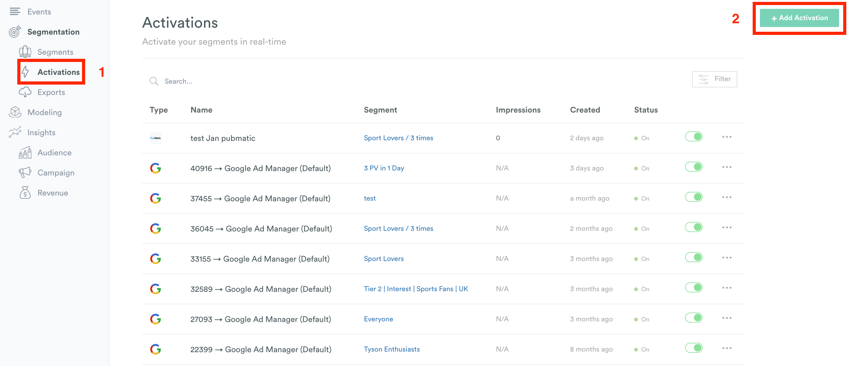868x366 pixels.
Task: Open the Filter panel
Action: 714,79
